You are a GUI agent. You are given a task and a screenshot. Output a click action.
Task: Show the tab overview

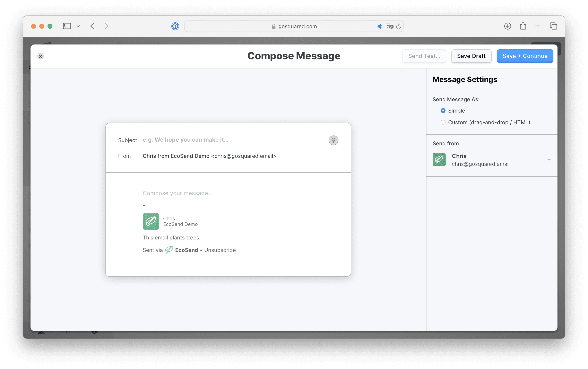(x=553, y=26)
